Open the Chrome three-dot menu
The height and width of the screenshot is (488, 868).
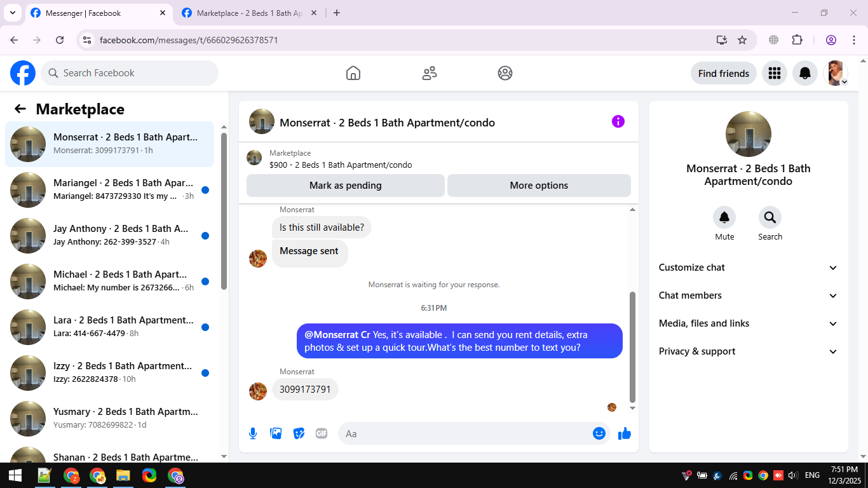click(x=854, y=40)
